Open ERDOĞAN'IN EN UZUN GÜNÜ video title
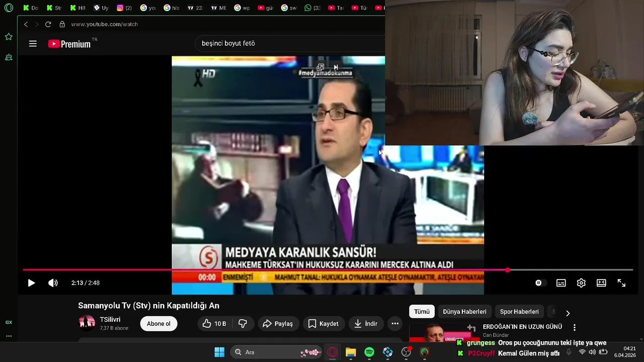This screenshot has width=644, height=362. click(522, 327)
